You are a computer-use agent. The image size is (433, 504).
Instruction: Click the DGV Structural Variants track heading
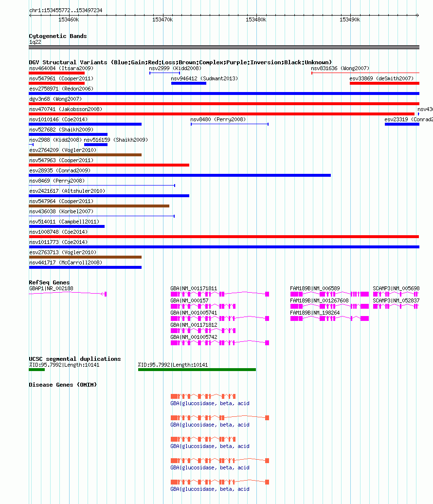pos(180,62)
